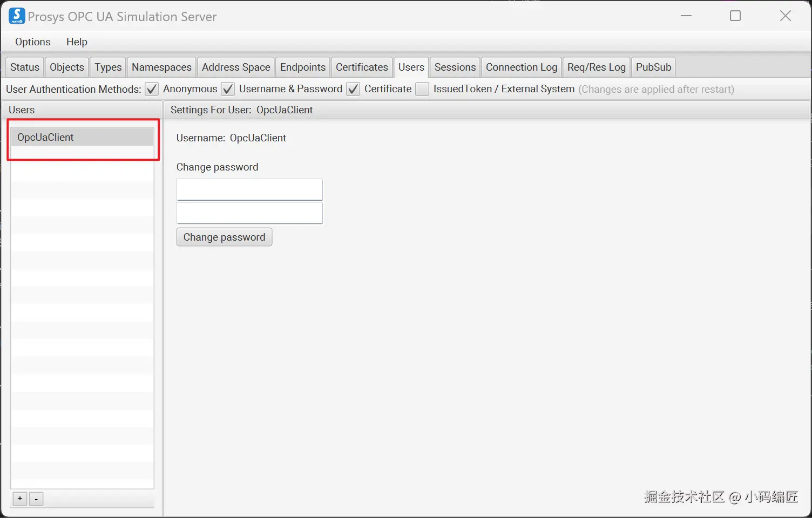Switch to the Status tab
Image resolution: width=812 pixels, height=518 pixels.
click(25, 67)
